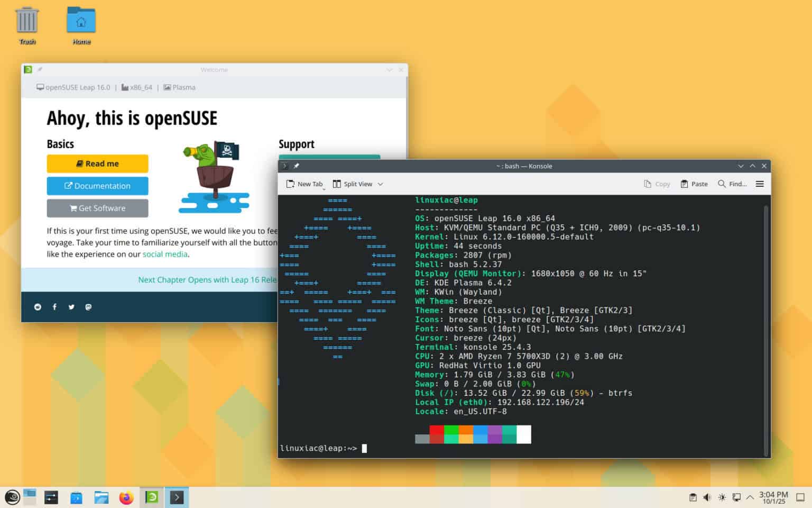The width and height of the screenshot is (812, 508).
Task: Open the openSUSE application launcher geeko icon
Action: point(12,497)
